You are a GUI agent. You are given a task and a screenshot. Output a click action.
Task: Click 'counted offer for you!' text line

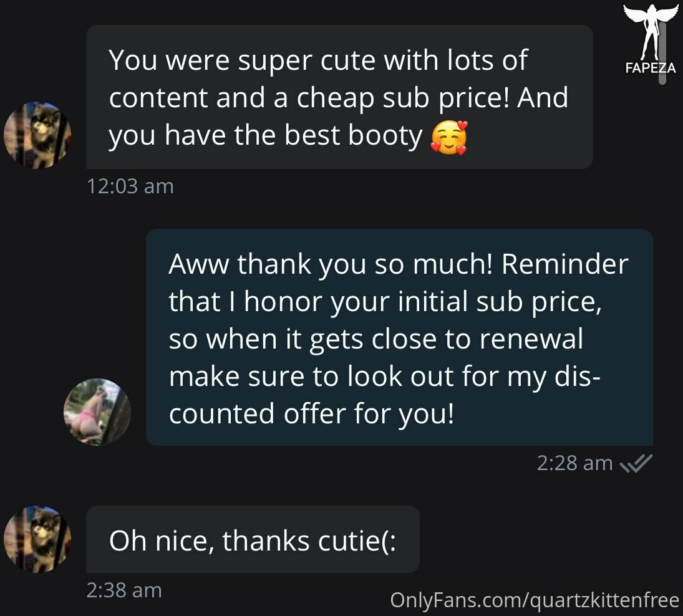tap(311, 414)
